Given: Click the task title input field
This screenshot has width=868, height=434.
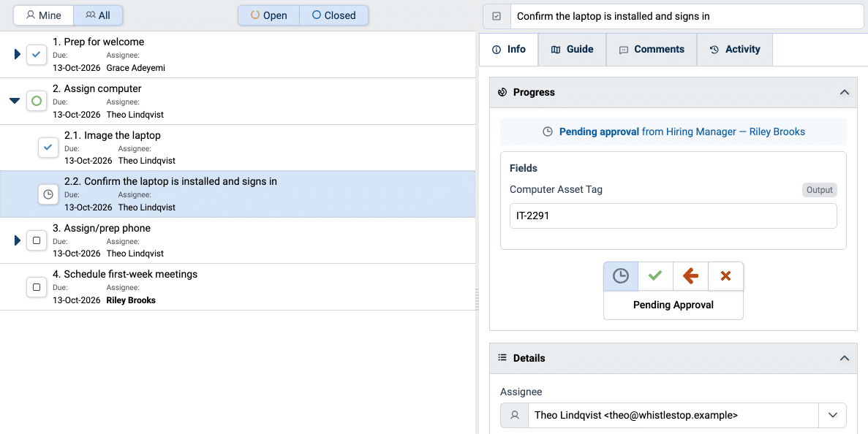Looking at the screenshot, I should point(687,17).
